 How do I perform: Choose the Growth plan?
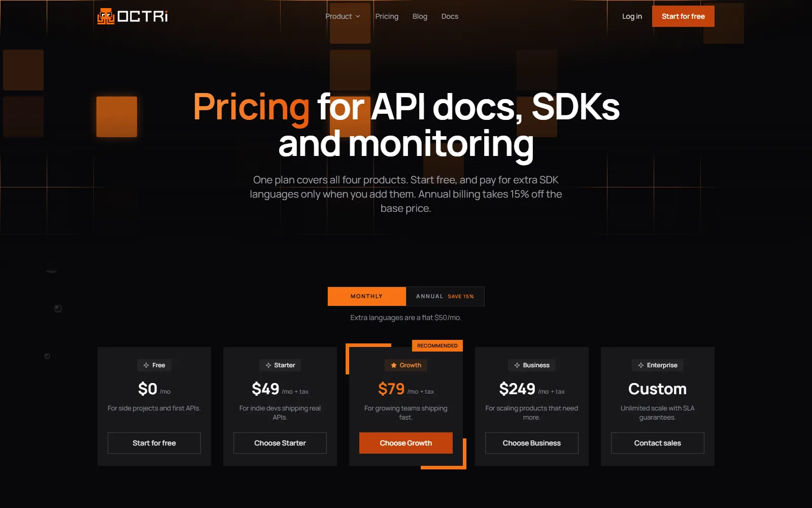(x=406, y=443)
